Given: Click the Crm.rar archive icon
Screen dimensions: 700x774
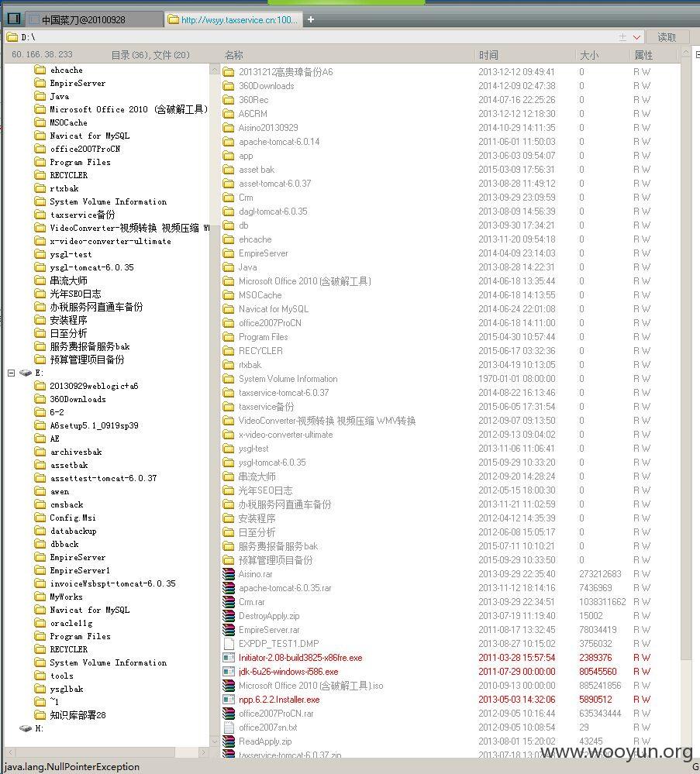Looking at the screenshot, I should coord(228,602).
